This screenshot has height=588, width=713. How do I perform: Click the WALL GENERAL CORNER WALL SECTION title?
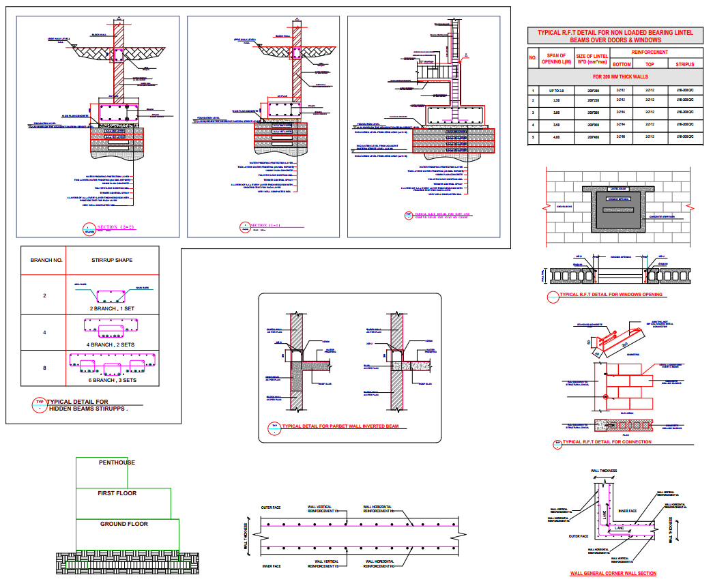pyautogui.click(x=613, y=574)
